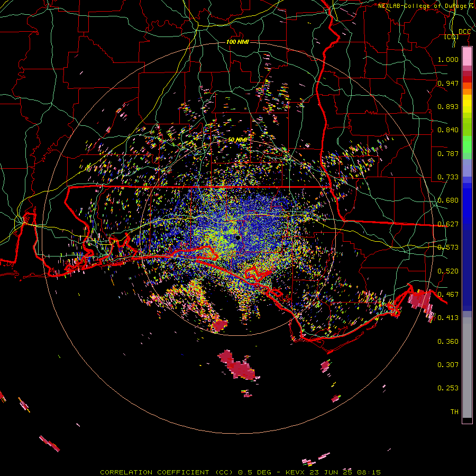Click the bright green segment of color bar
The width and height of the screenshot is (476, 476).
pyautogui.click(x=467, y=144)
